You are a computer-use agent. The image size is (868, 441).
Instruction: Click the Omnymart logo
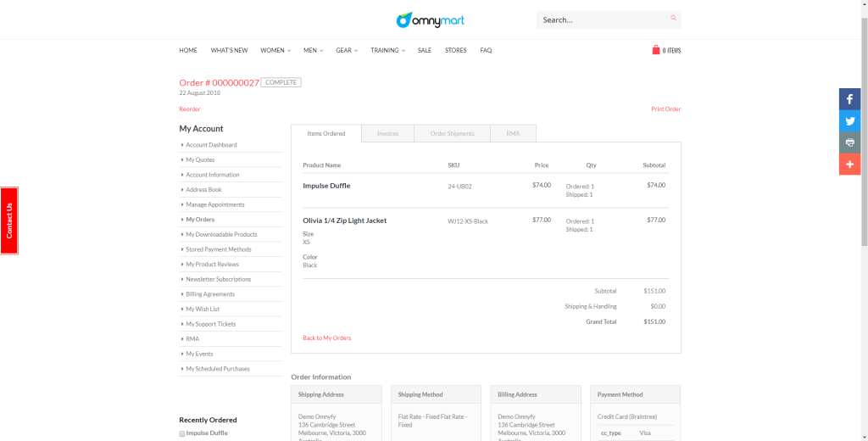430,20
